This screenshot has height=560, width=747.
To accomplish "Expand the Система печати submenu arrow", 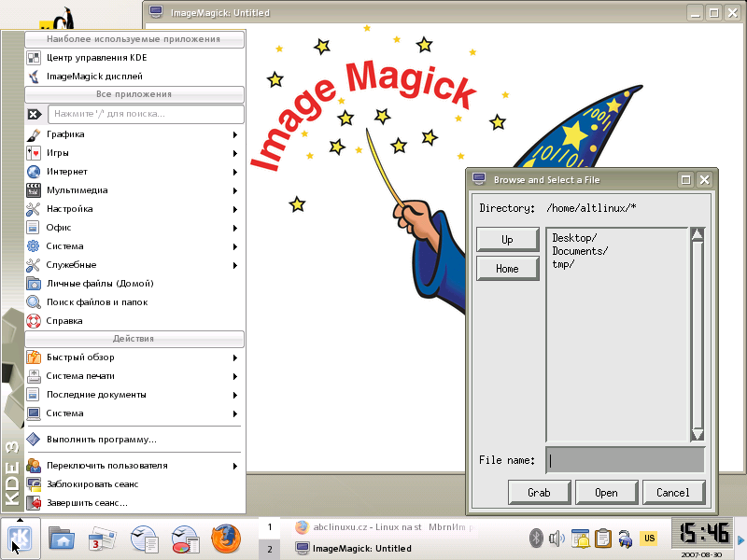I will pyautogui.click(x=235, y=376).
